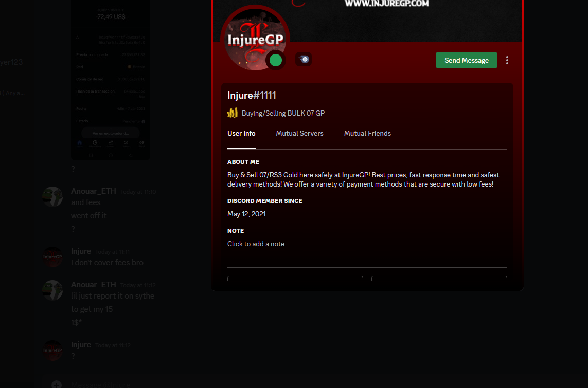Click Injure name at Today 11:11

pyautogui.click(x=81, y=251)
